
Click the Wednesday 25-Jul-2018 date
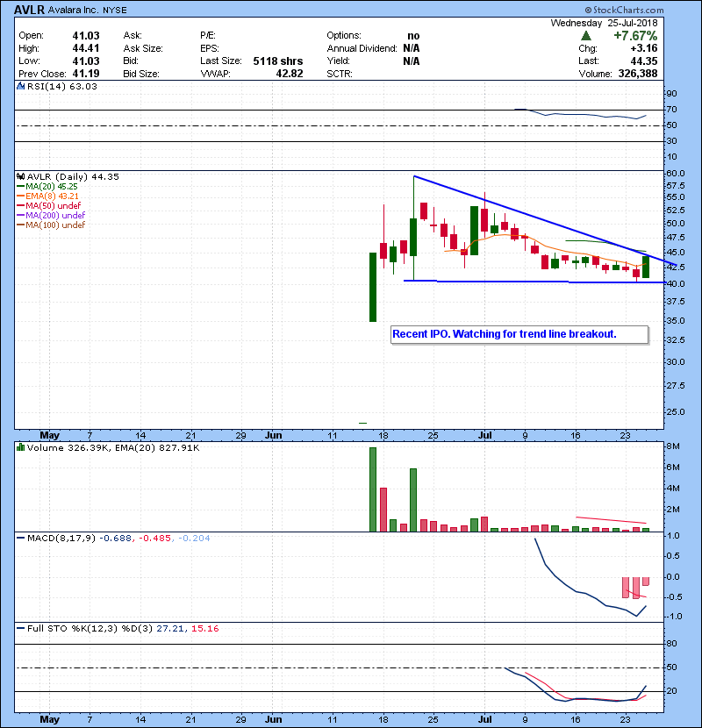point(604,23)
